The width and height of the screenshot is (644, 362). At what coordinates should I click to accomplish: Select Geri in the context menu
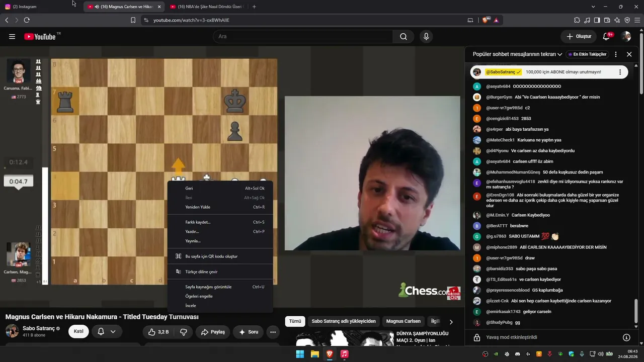coord(220,189)
